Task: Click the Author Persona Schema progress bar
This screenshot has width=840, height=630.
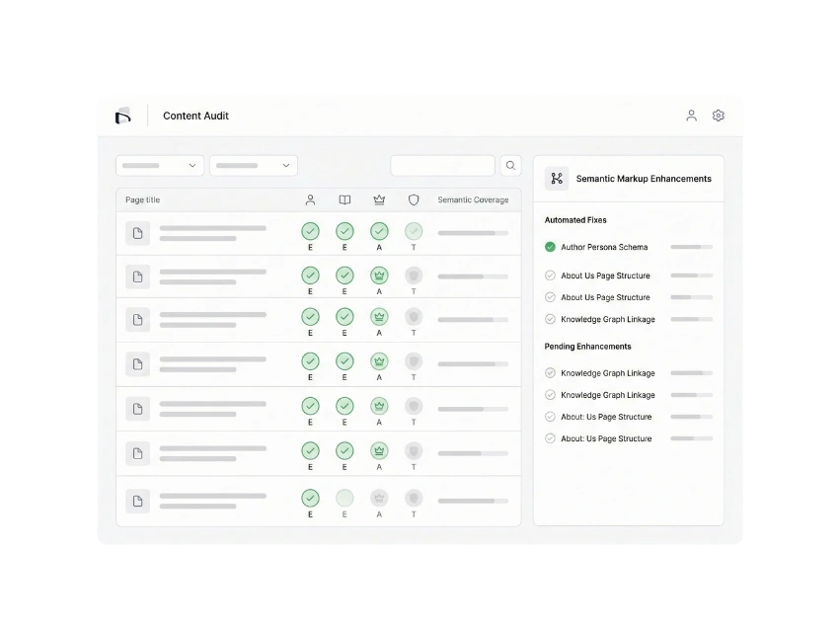Action: (691, 247)
